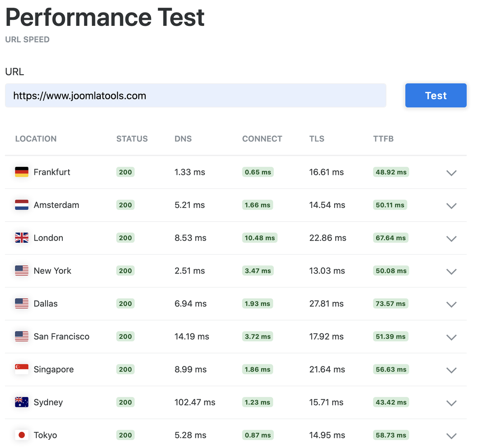The height and width of the screenshot is (448, 487).
Task: Click the 50.08 ms TTFB badge
Action: [391, 271]
